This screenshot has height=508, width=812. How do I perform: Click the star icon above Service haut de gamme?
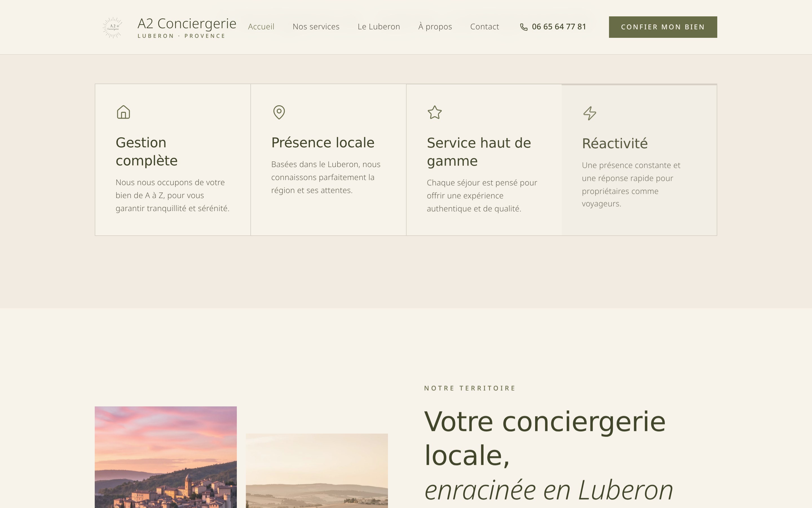point(434,112)
